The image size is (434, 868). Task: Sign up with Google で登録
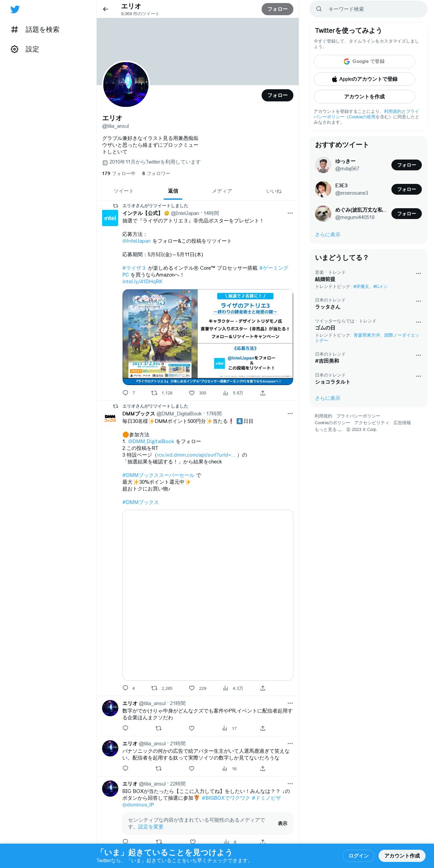point(364,62)
